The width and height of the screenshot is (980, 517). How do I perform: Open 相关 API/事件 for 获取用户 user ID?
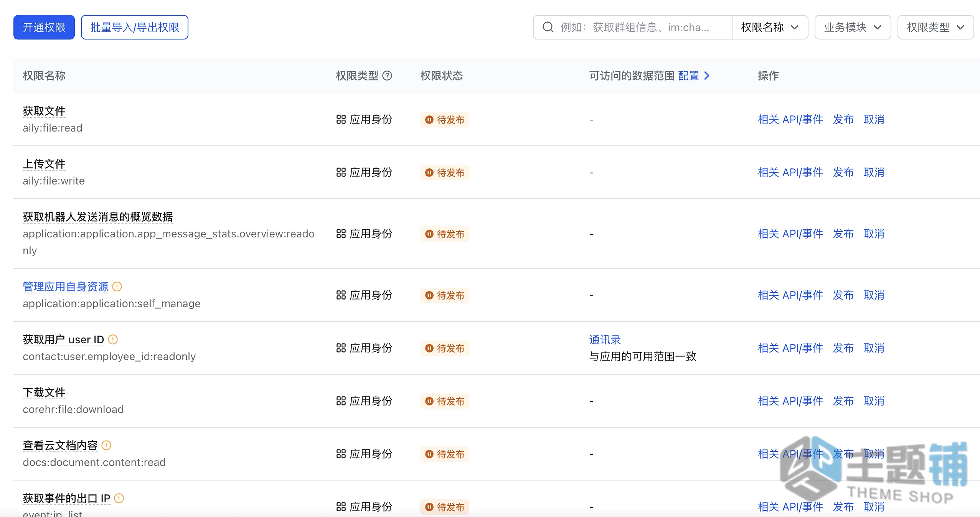[x=790, y=348]
